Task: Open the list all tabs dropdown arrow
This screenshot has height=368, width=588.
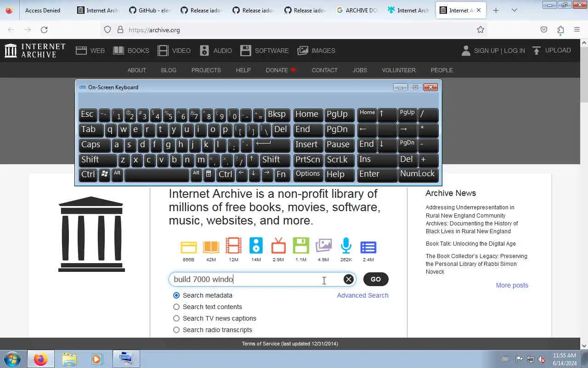Action: click(x=514, y=10)
